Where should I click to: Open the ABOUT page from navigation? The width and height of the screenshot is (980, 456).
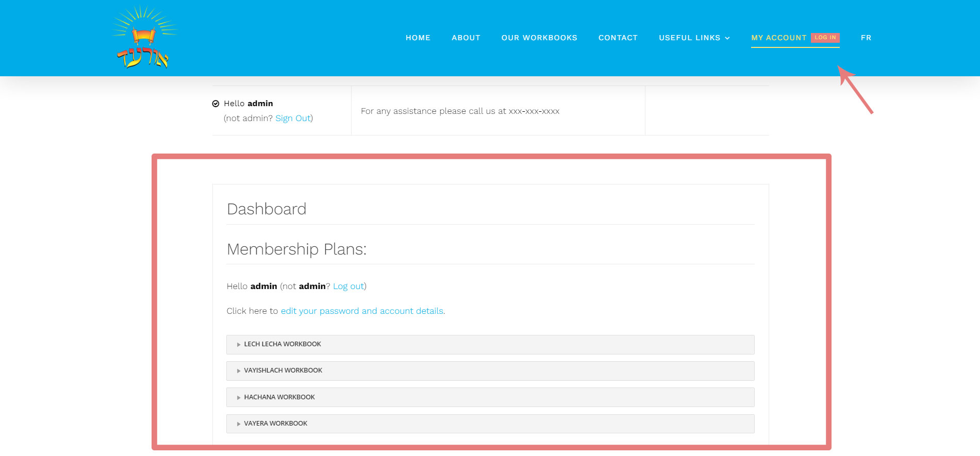click(x=466, y=38)
